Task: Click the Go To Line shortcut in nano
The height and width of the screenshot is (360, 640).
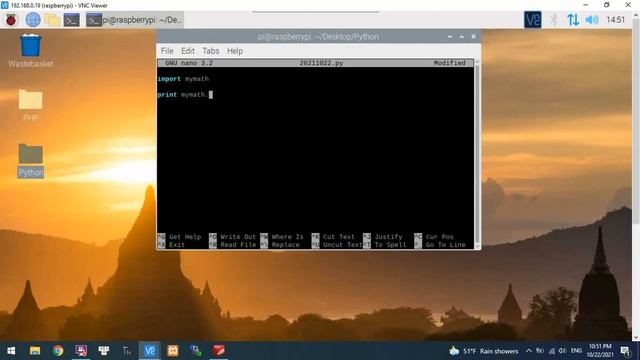Action: [x=440, y=245]
